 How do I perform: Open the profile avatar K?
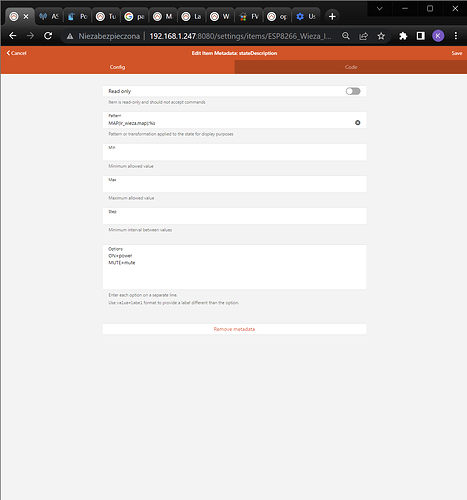click(438, 36)
